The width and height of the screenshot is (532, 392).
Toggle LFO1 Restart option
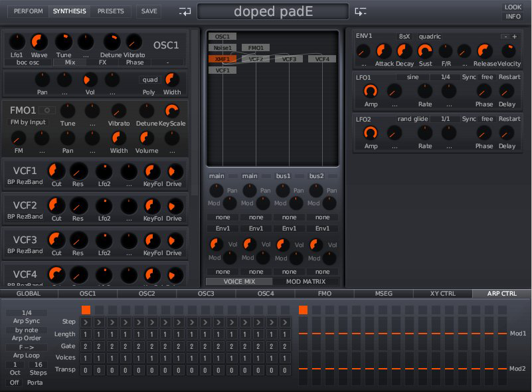click(x=509, y=77)
